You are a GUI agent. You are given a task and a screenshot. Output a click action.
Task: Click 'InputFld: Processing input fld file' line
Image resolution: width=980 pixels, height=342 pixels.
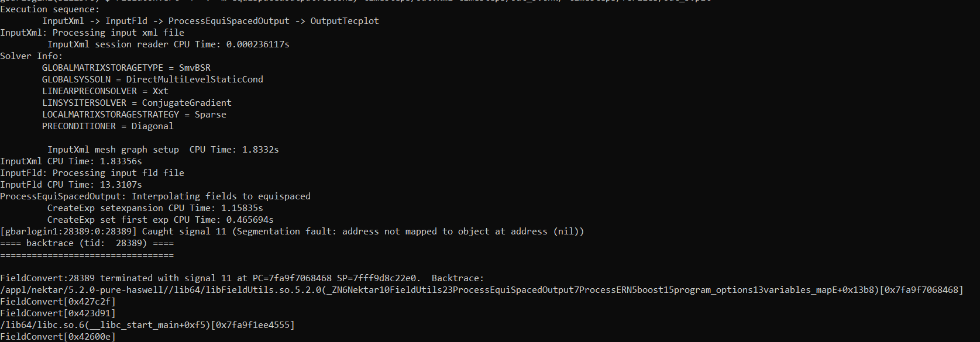click(92, 173)
